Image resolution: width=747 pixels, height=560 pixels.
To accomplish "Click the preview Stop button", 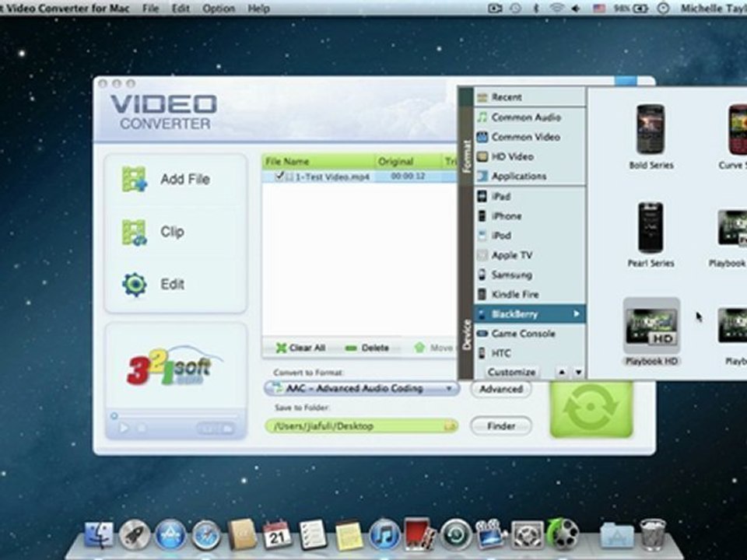I will (x=142, y=428).
